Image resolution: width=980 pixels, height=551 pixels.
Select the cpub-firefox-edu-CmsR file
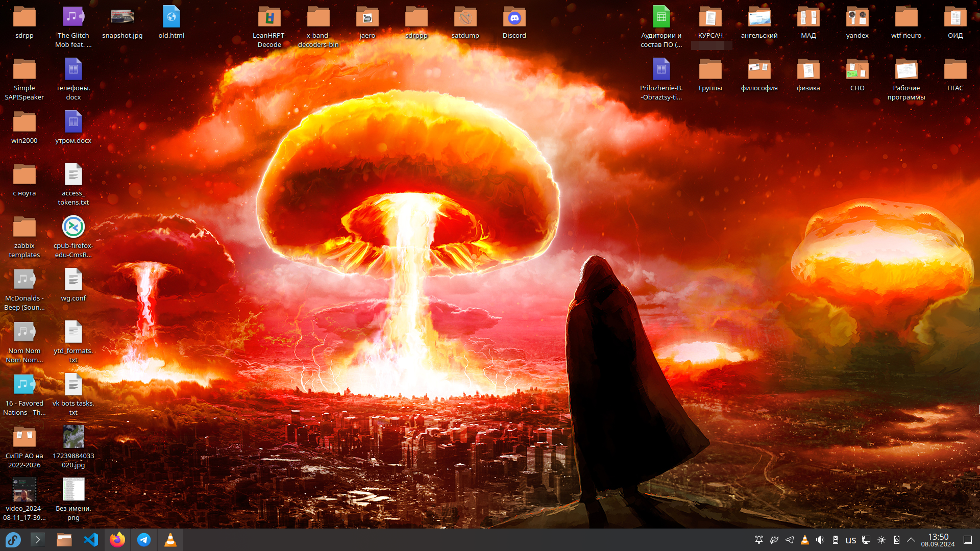(73, 237)
